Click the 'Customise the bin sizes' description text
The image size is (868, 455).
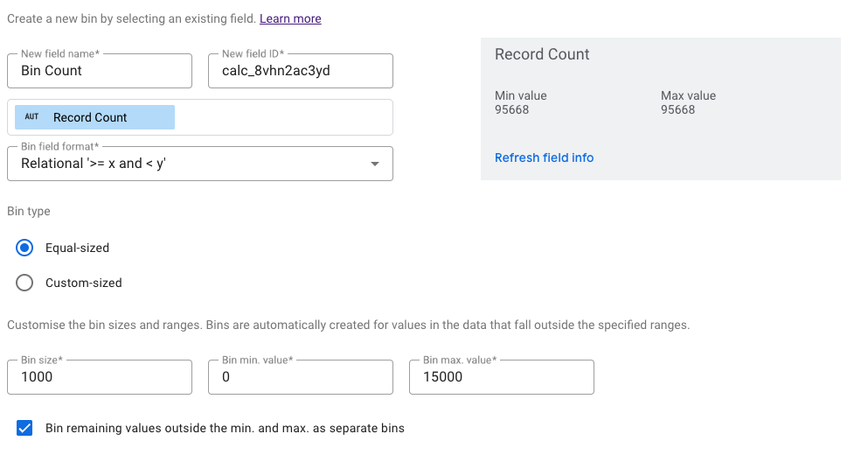(348, 325)
